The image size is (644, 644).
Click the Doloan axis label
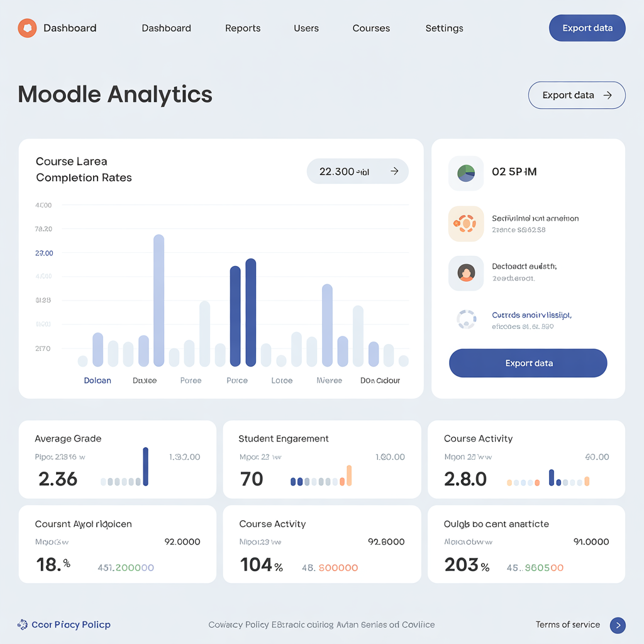(x=97, y=380)
